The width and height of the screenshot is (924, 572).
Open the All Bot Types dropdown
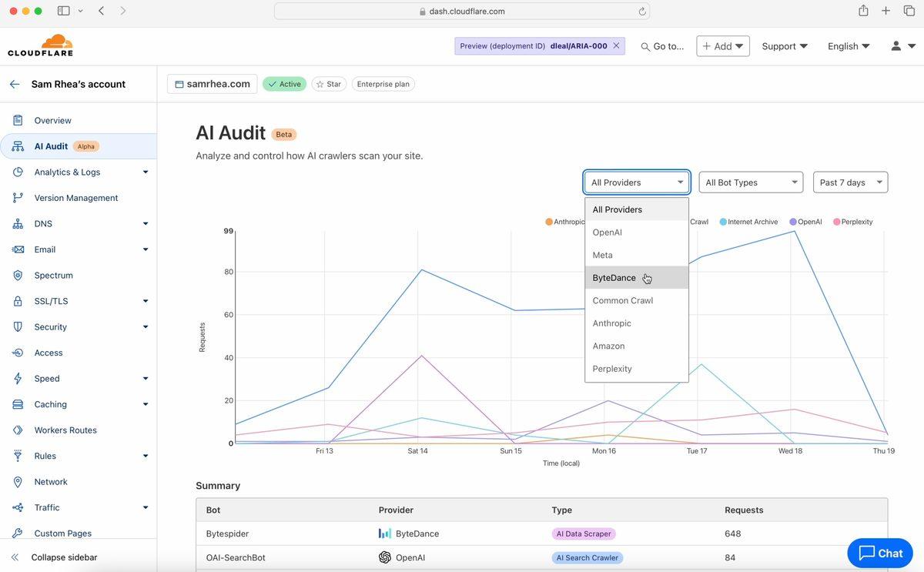pyautogui.click(x=750, y=182)
